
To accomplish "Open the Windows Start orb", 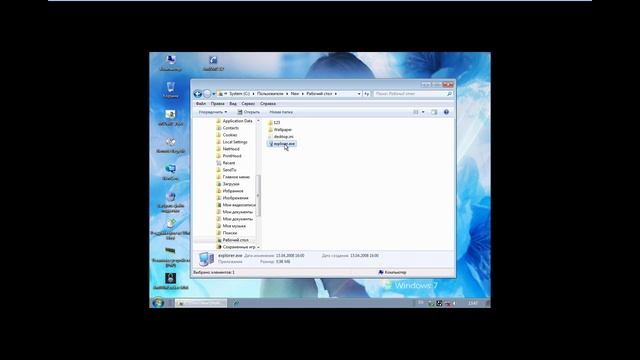I will pos(158,303).
